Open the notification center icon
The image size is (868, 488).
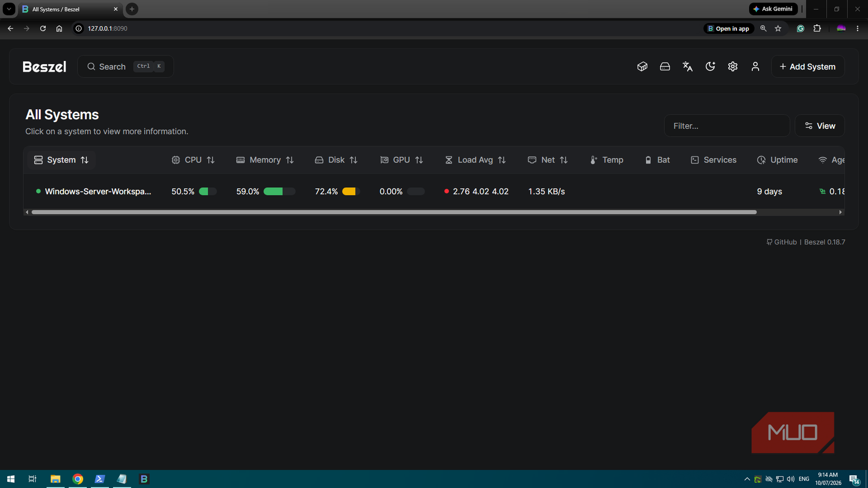(854, 479)
